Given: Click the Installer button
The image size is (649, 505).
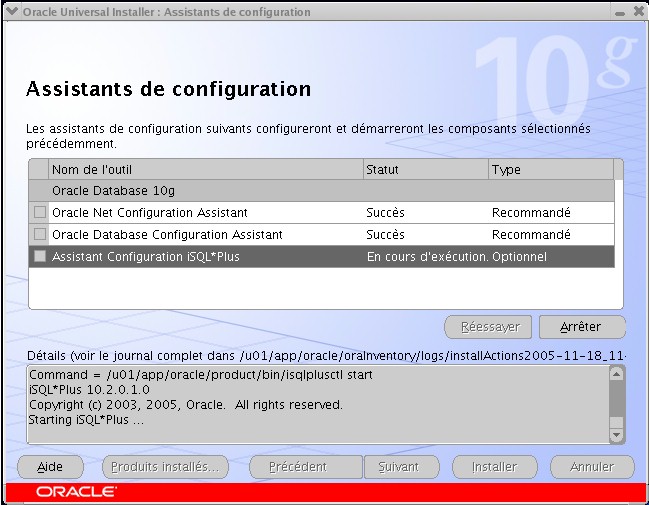Looking at the screenshot, I should pyautogui.click(x=495, y=467).
